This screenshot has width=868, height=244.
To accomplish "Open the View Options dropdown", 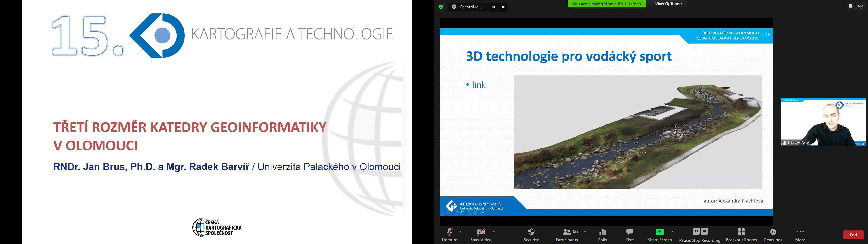I will coord(669,4).
